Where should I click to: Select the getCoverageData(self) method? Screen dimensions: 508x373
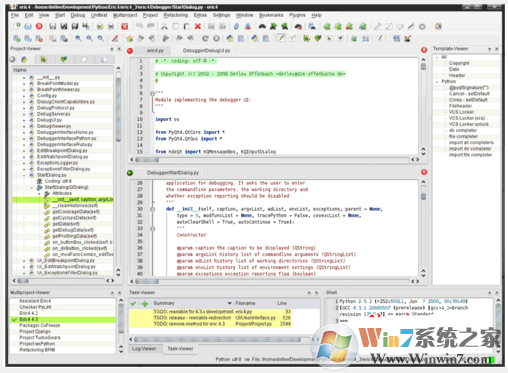(x=76, y=212)
